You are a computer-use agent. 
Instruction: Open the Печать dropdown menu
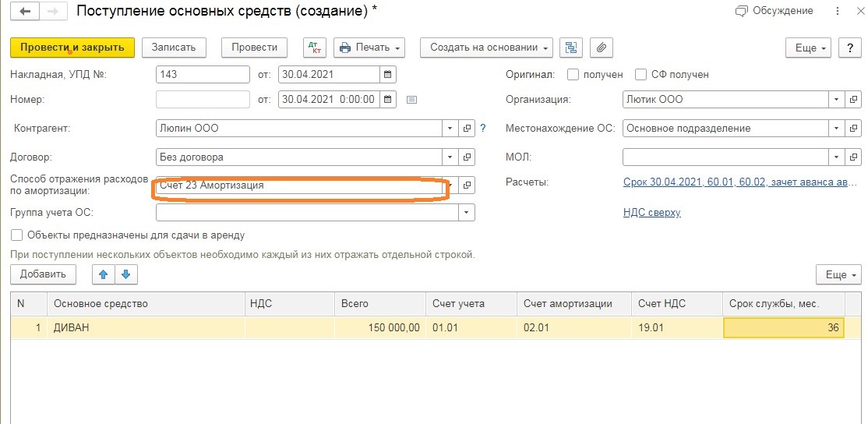pyautogui.click(x=369, y=48)
